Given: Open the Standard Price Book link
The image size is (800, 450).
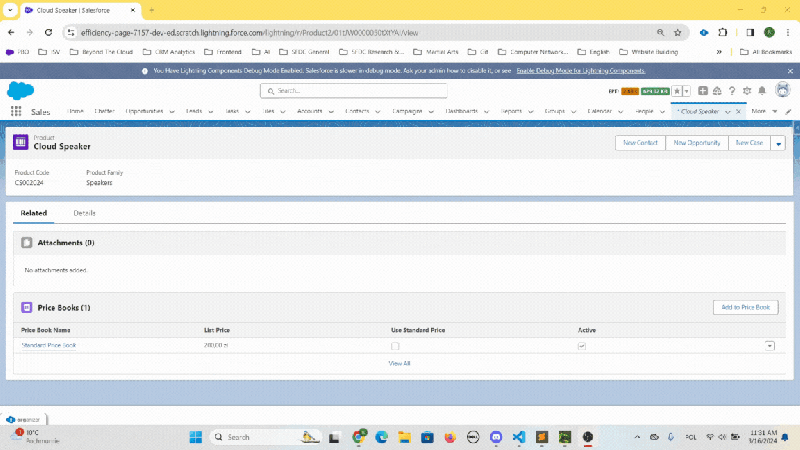Looking at the screenshot, I should 49,345.
